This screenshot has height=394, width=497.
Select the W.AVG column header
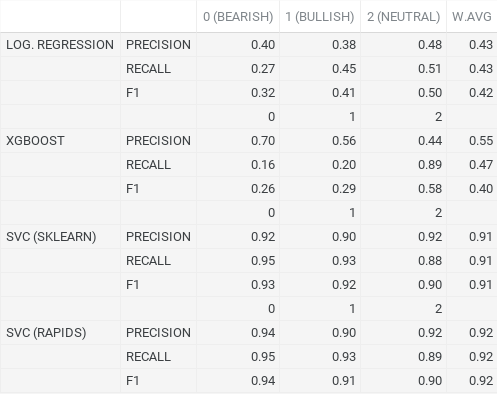tap(472, 16)
